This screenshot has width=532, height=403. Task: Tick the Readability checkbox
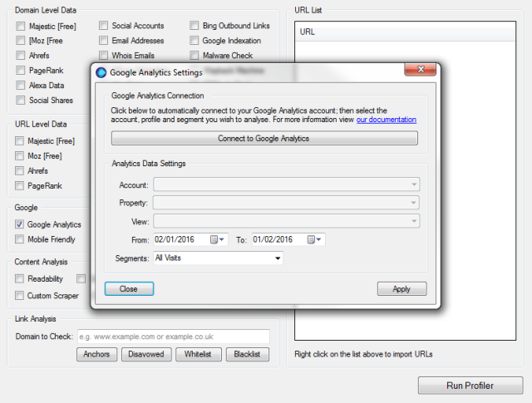point(20,278)
